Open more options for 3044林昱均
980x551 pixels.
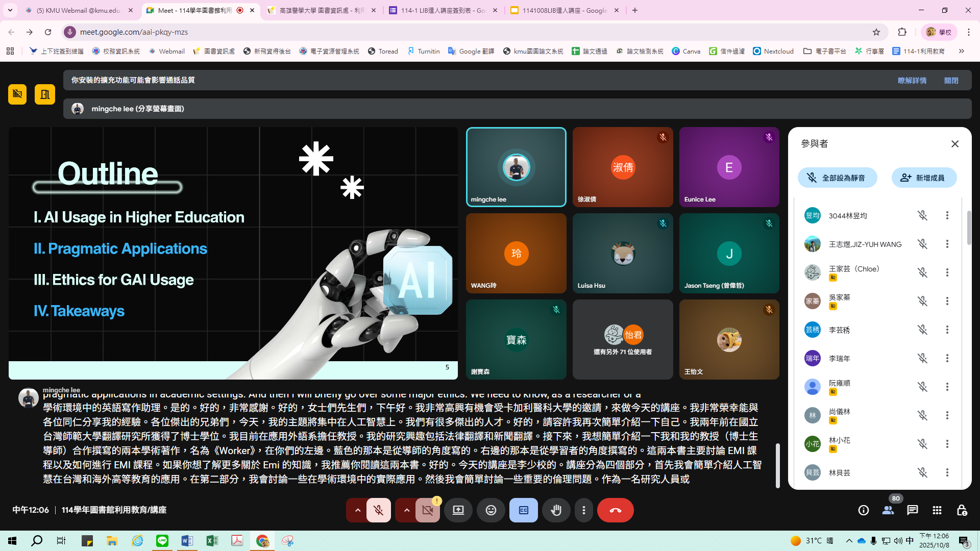click(x=947, y=216)
